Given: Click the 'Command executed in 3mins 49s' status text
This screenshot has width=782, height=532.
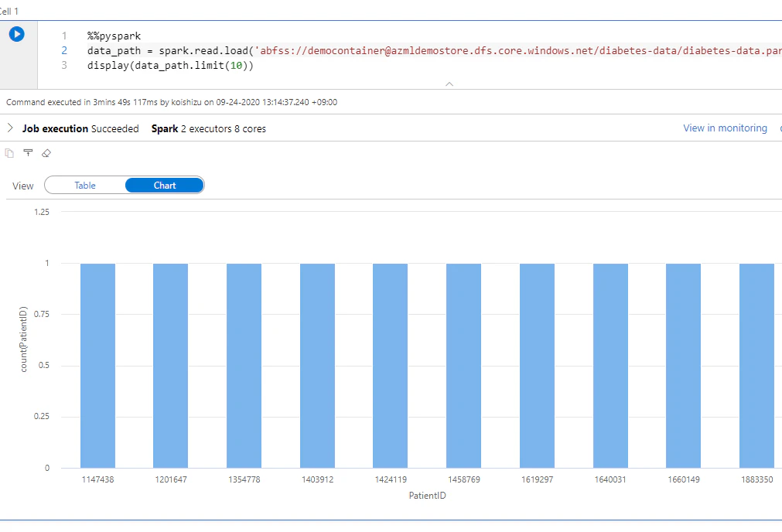Looking at the screenshot, I should [x=172, y=102].
